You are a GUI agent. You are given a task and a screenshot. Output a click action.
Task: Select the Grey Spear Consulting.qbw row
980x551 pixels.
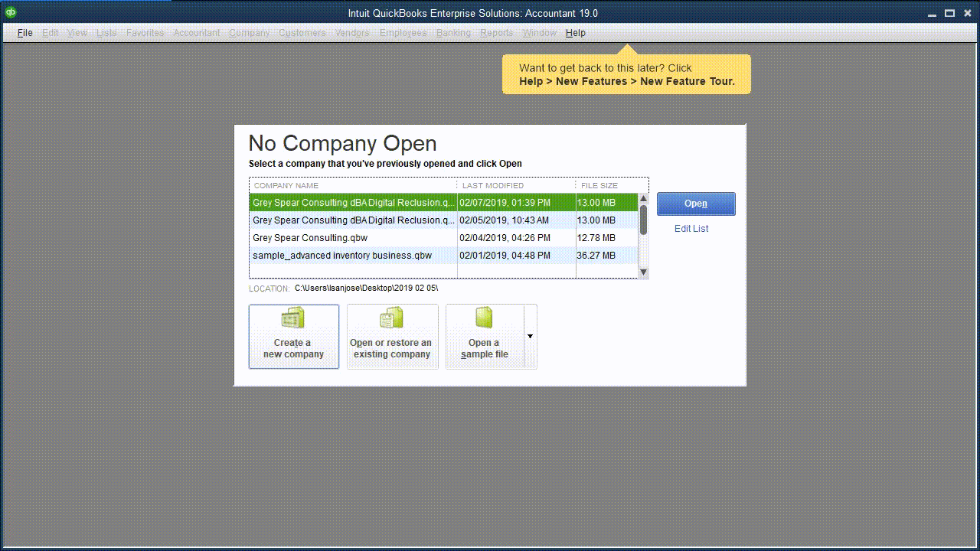pos(443,238)
